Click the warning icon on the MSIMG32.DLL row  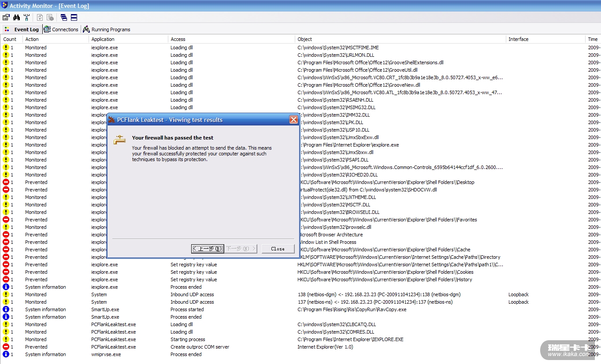pyautogui.click(x=6, y=107)
